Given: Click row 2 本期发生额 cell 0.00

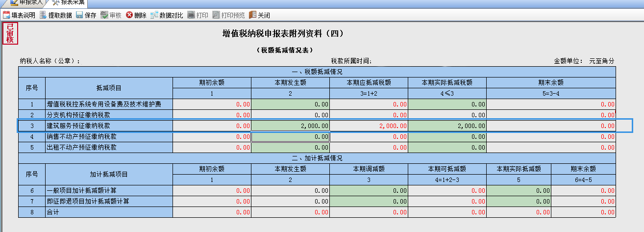Looking at the screenshot, I should [x=290, y=115].
